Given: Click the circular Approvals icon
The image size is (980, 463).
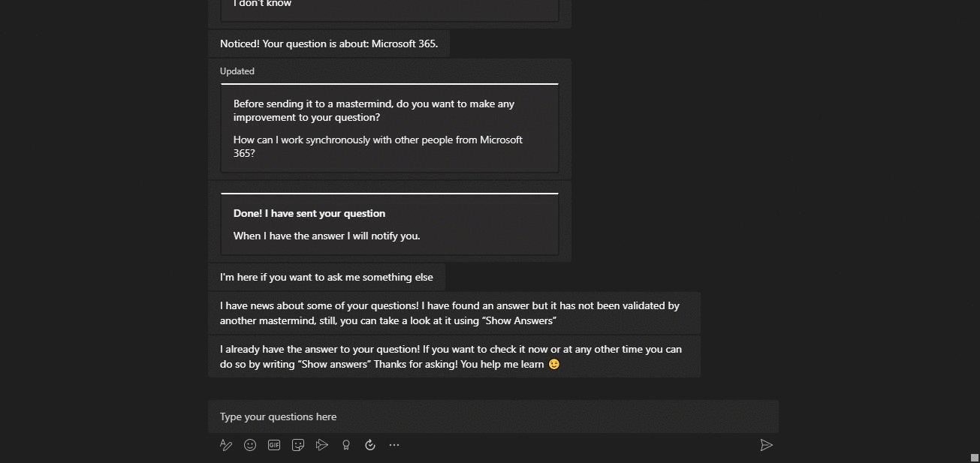Looking at the screenshot, I should pyautogui.click(x=370, y=445).
